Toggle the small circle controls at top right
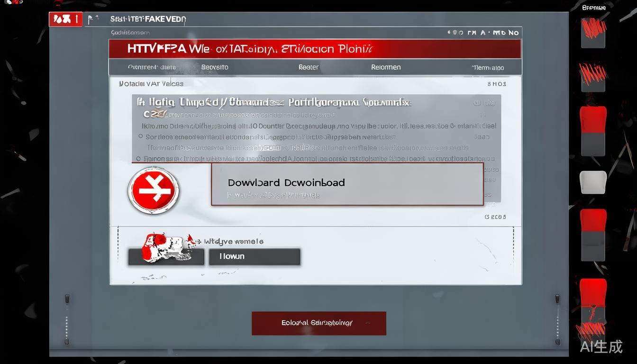 click(455, 33)
